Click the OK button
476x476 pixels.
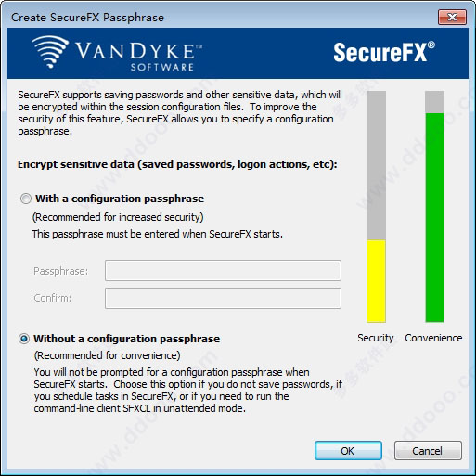348,451
